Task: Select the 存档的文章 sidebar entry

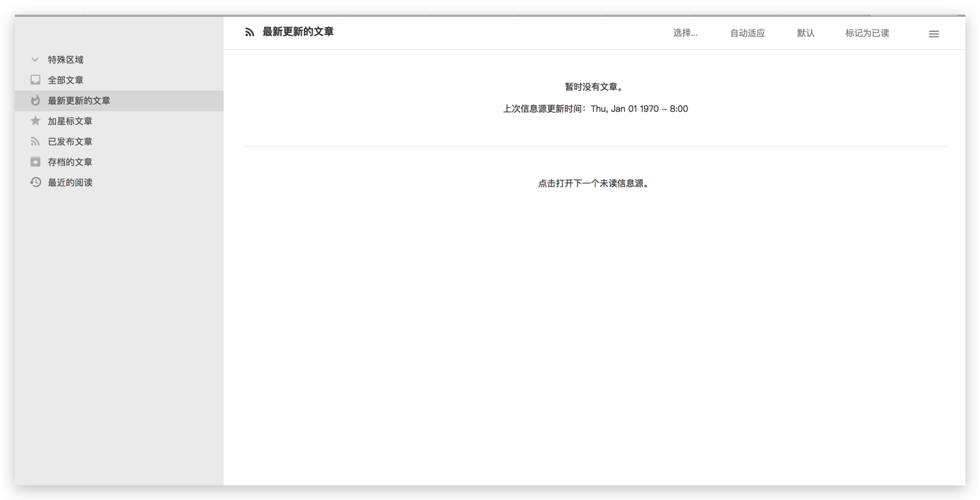Action: pyautogui.click(x=70, y=162)
